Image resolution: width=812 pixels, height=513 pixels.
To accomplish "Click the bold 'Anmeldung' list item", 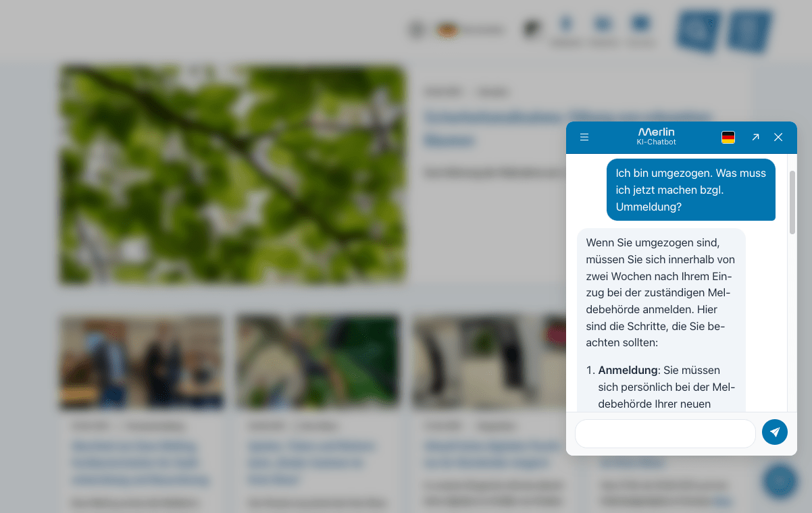I will pos(628,370).
